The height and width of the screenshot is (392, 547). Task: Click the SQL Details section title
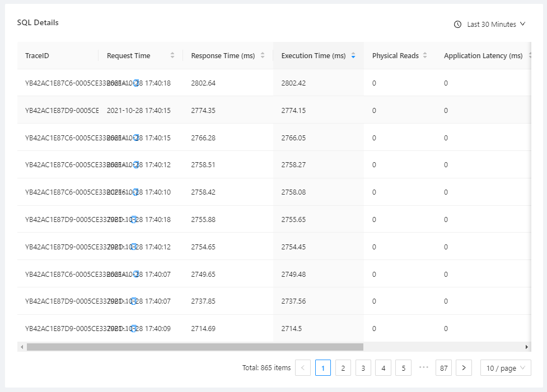point(38,23)
